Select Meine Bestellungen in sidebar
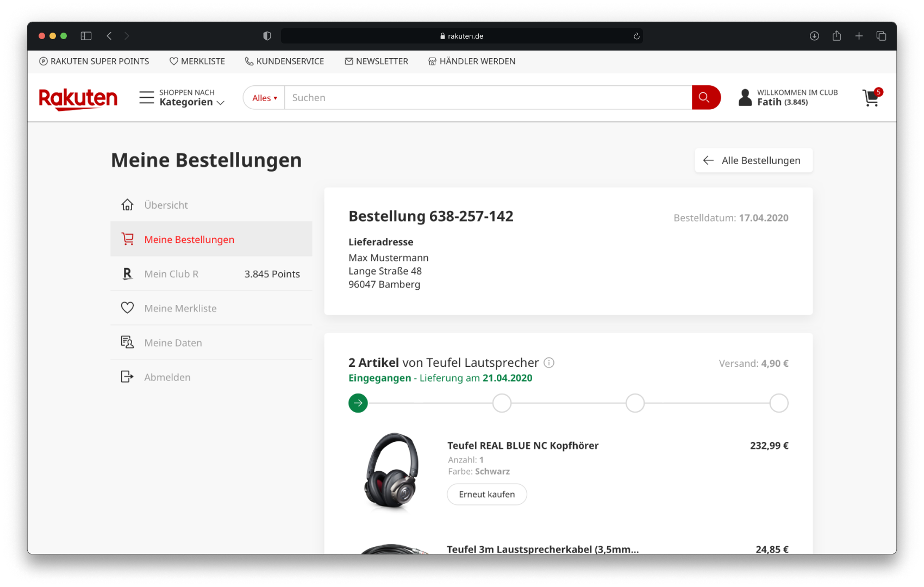924x587 pixels. click(x=211, y=239)
